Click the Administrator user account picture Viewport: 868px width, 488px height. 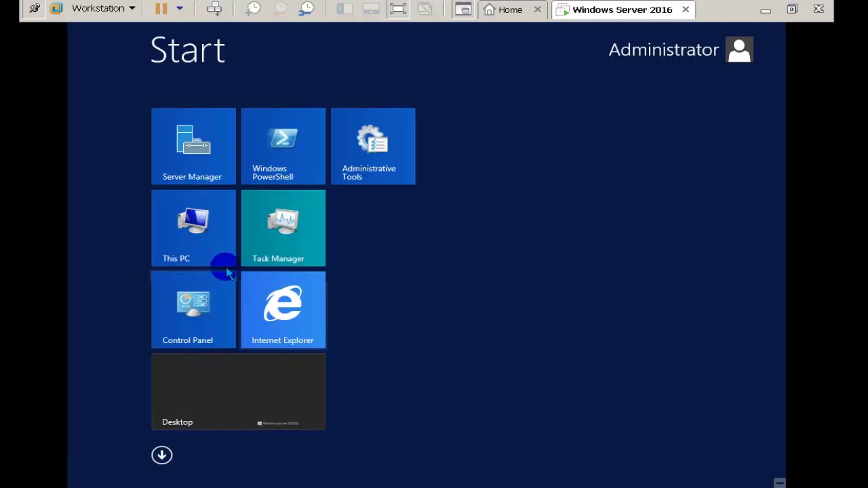739,49
